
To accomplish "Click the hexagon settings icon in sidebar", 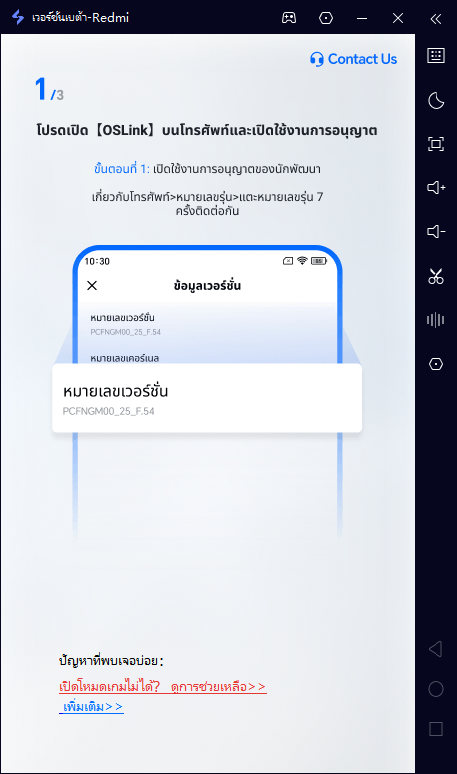I will (436, 364).
